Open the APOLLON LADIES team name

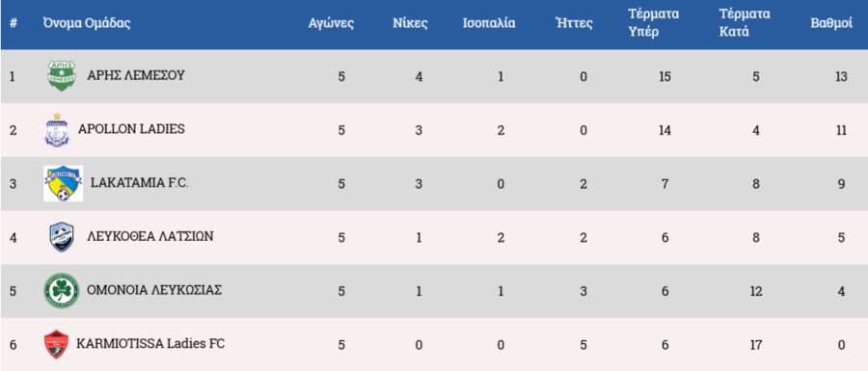point(131,129)
